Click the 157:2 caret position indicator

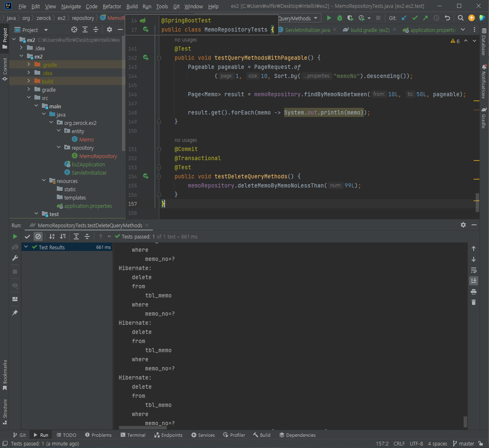tap(382, 443)
